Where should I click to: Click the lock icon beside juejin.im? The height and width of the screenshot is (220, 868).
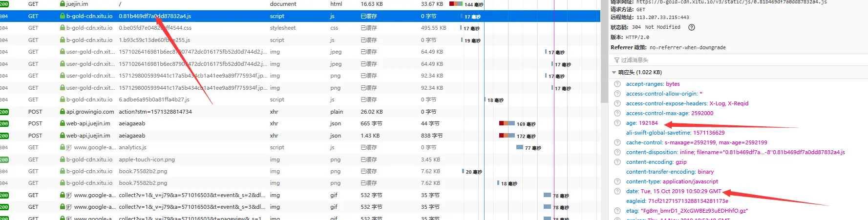pyautogui.click(x=63, y=4)
